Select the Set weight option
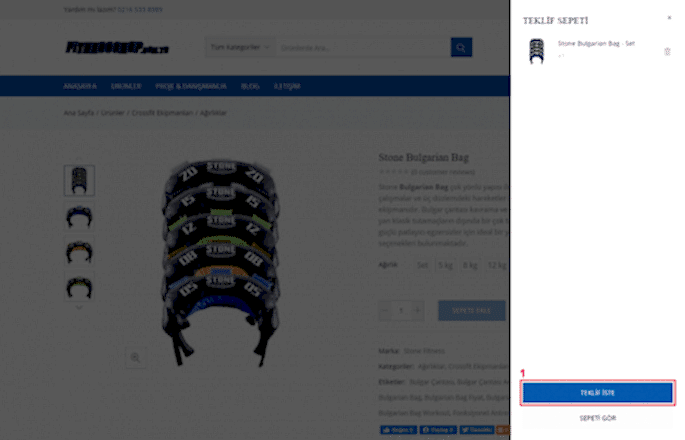The width and height of the screenshot is (685, 440). point(422,265)
